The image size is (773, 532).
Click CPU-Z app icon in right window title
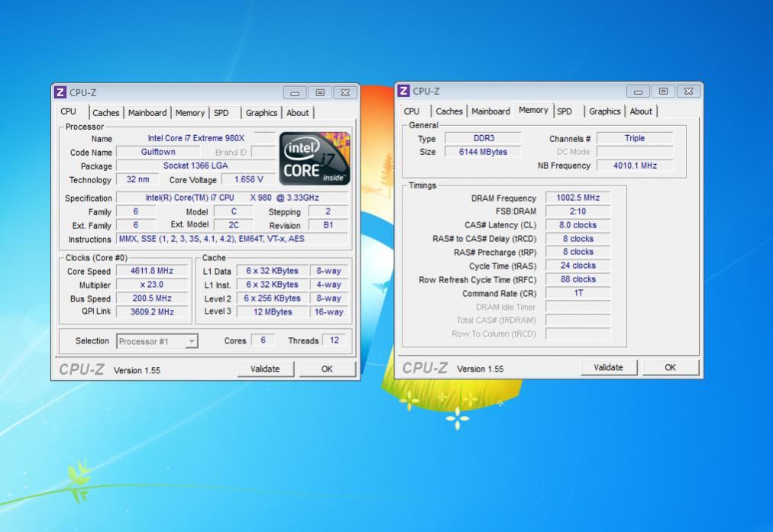click(403, 91)
